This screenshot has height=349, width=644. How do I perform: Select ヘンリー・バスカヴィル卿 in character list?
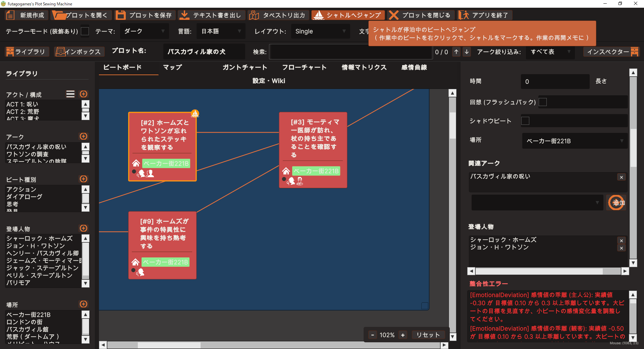tap(43, 253)
